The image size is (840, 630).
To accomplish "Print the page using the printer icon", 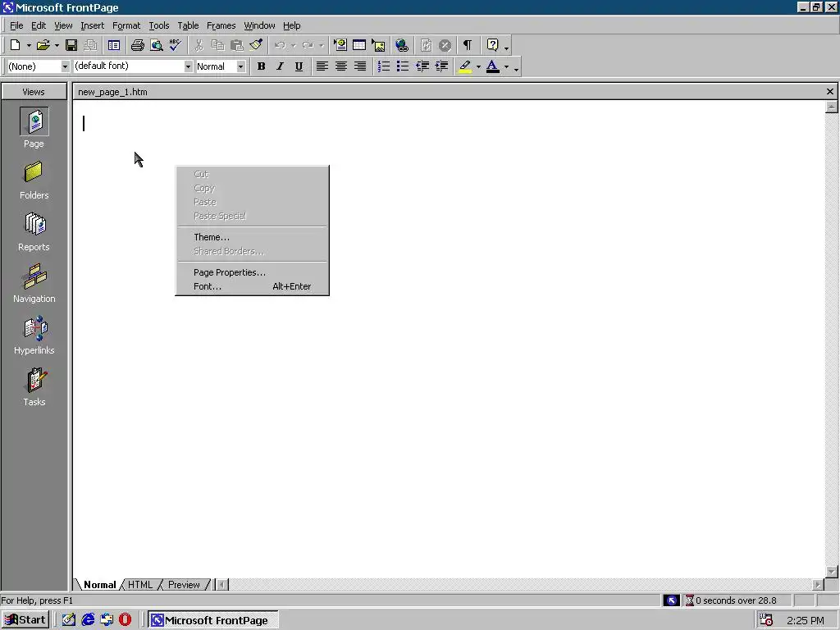I will (138, 46).
